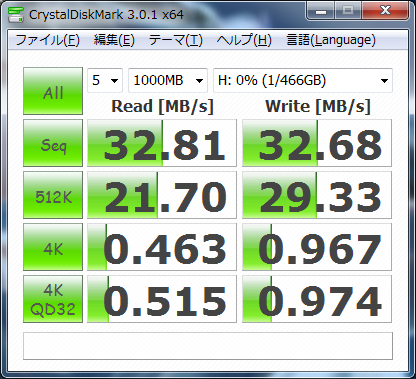Open the ファイル(F) menu
Viewport: 416px width, 379px height.
[x=47, y=40]
